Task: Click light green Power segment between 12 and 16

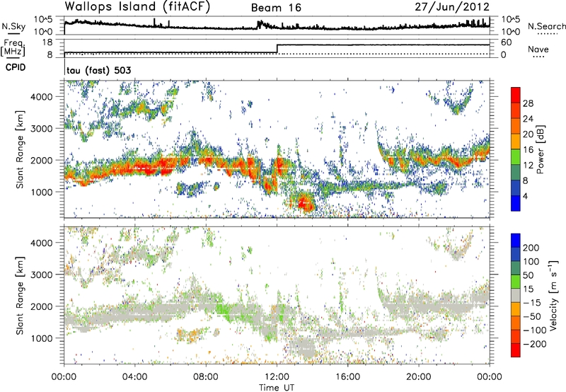Action: tap(516, 156)
